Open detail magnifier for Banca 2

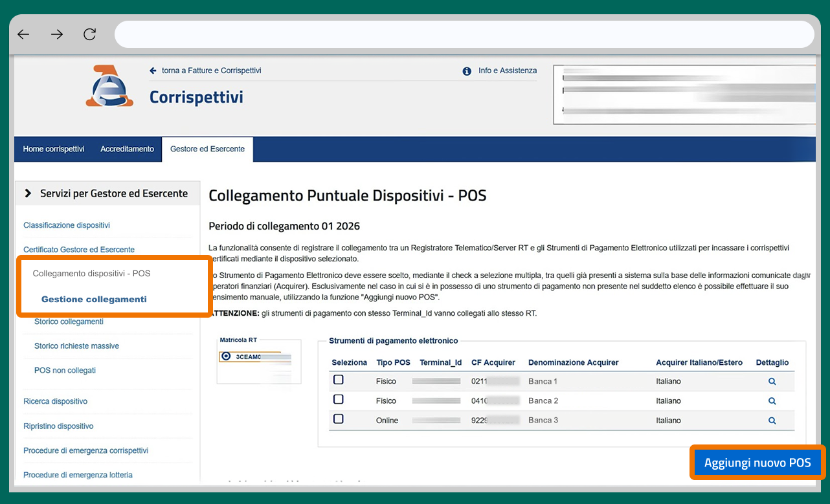tap(772, 401)
